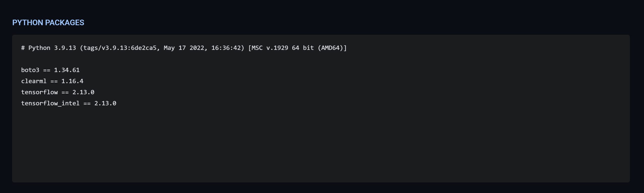The height and width of the screenshot is (193, 644).
Task: Click the boto3 package name
Action: coord(30,70)
